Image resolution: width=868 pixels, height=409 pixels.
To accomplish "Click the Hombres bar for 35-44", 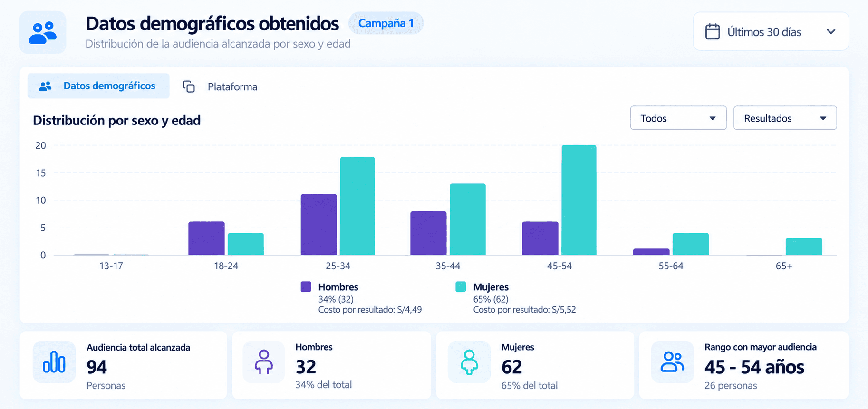I will click(x=428, y=233).
